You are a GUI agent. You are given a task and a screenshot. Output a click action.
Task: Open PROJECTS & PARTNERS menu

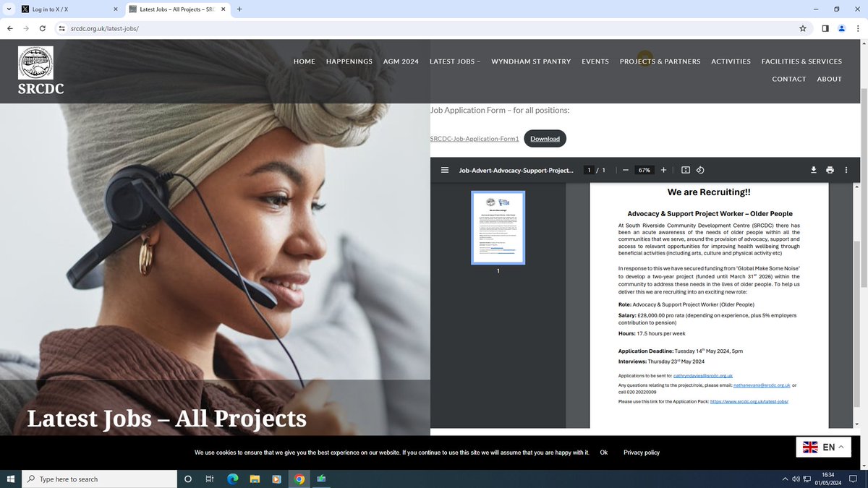[660, 61]
